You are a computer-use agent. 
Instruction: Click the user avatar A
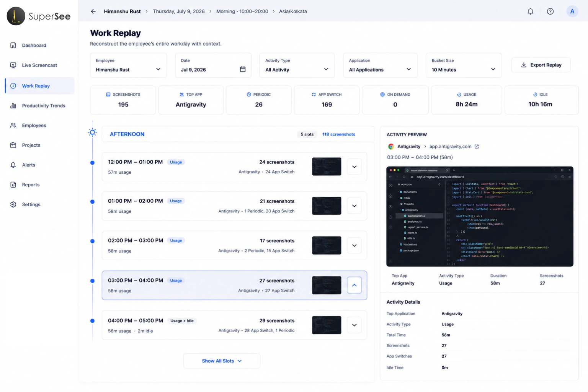[x=572, y=11]
